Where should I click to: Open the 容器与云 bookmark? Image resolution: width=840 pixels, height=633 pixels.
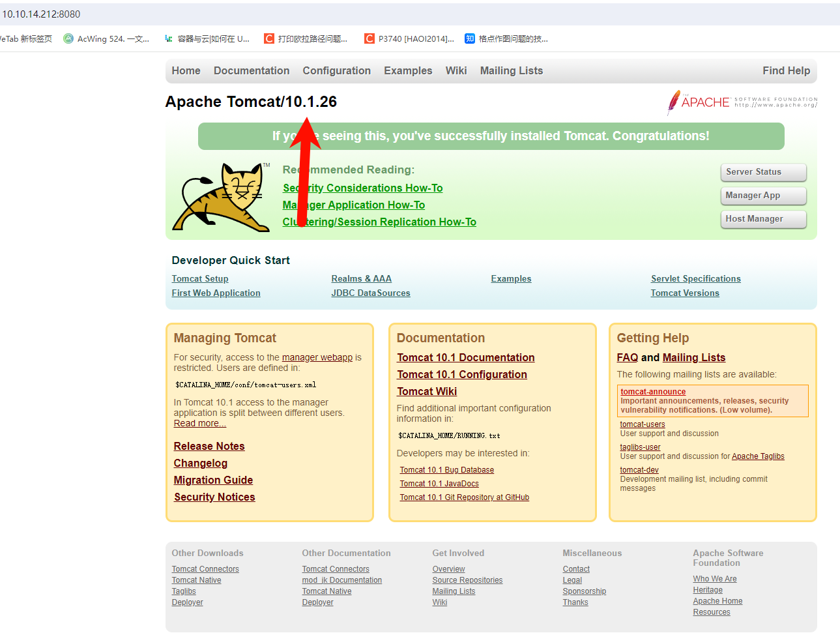pyautogui.click(x=207, y=39)
